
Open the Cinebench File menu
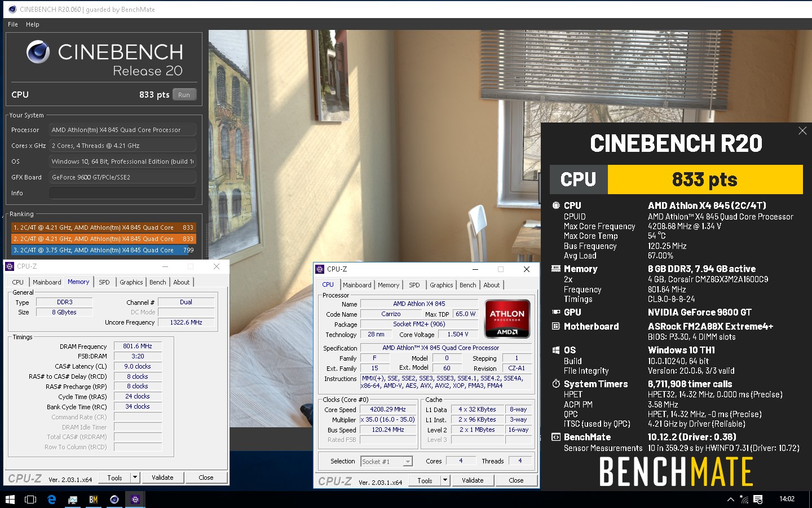(13, 24)
